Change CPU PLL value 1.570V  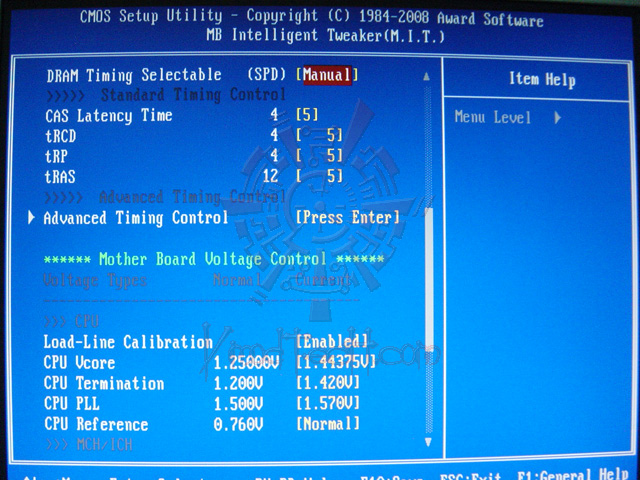(x=328, y=403)
